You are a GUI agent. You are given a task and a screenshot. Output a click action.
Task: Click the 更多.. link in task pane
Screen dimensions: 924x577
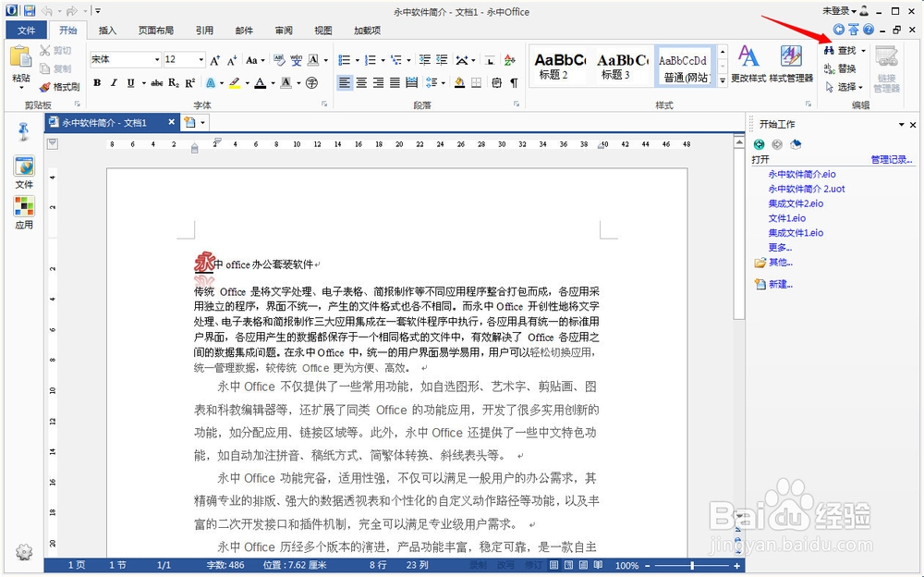780,247
